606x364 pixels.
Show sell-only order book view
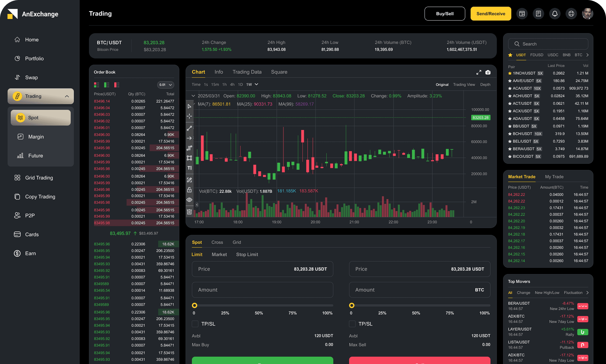point(117,85)
